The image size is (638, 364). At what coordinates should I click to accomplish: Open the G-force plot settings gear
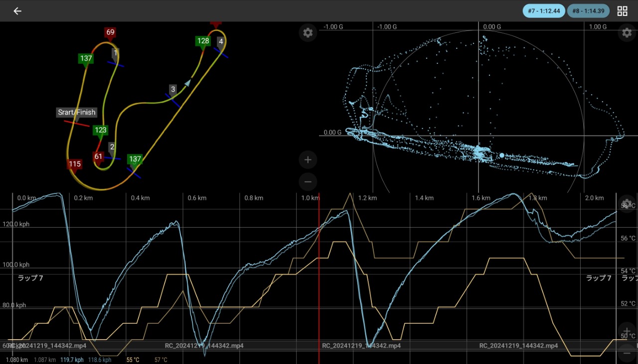pyautogui.click(x=627, y=33)
